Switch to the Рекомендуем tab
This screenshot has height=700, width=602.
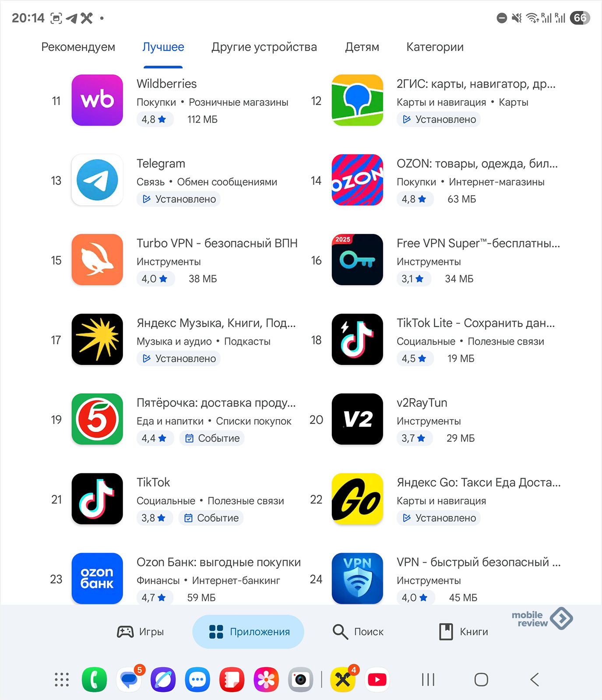pyautogui.click(x=78, y=47)
